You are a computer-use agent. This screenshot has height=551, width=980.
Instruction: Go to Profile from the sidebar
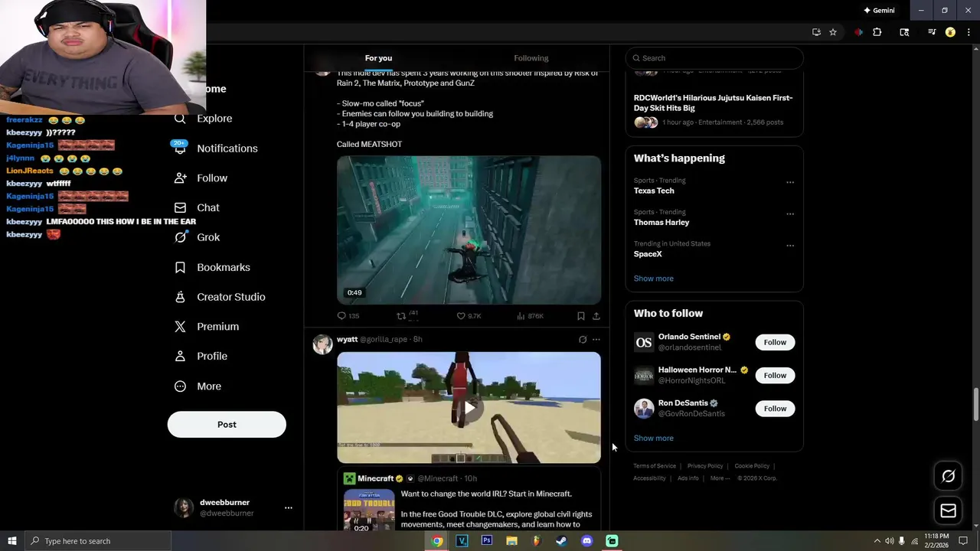coord(201,357)
